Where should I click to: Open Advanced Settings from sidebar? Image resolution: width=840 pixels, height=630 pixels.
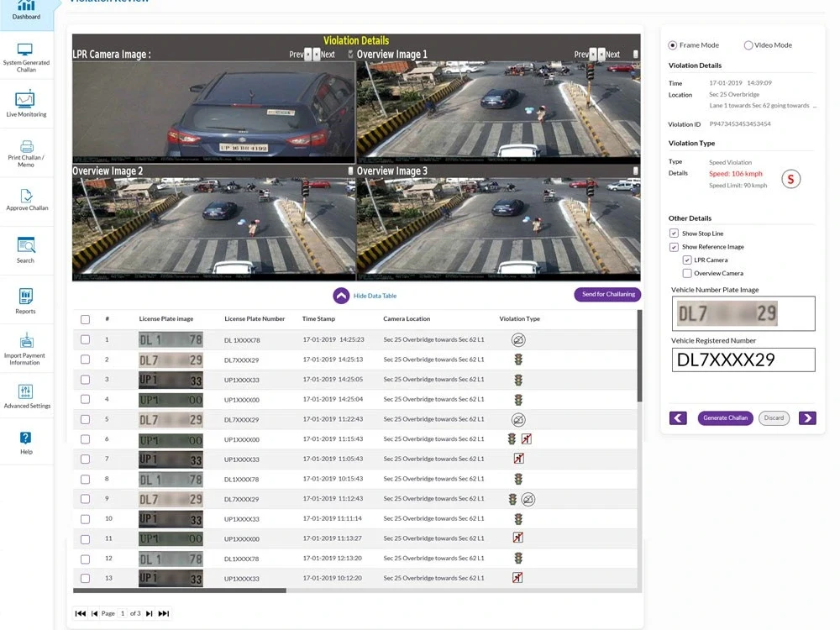(26, 397)
